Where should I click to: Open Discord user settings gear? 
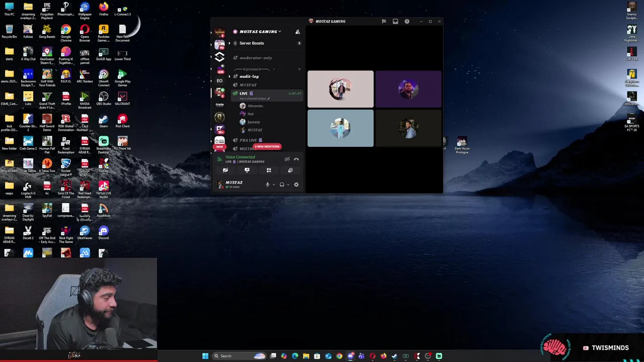[296, 185]
